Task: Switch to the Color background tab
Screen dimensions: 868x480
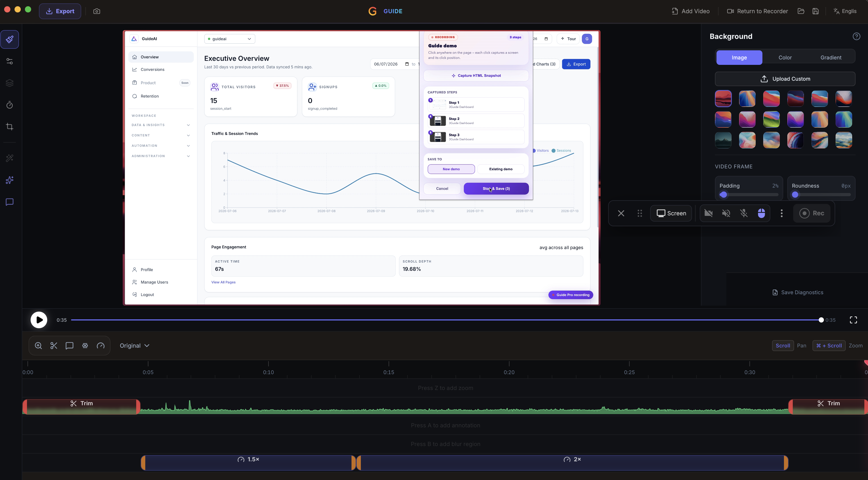Action: (x=785, y=58)
